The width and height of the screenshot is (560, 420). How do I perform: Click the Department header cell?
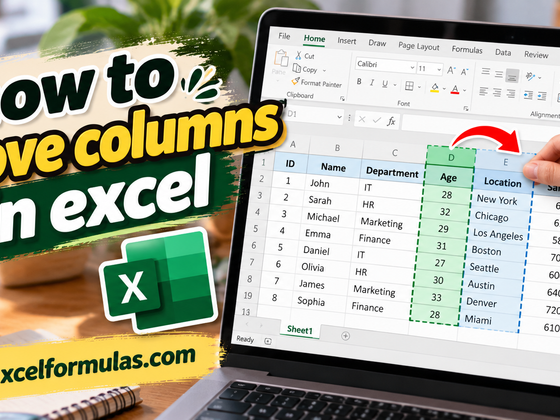(392, 172)
